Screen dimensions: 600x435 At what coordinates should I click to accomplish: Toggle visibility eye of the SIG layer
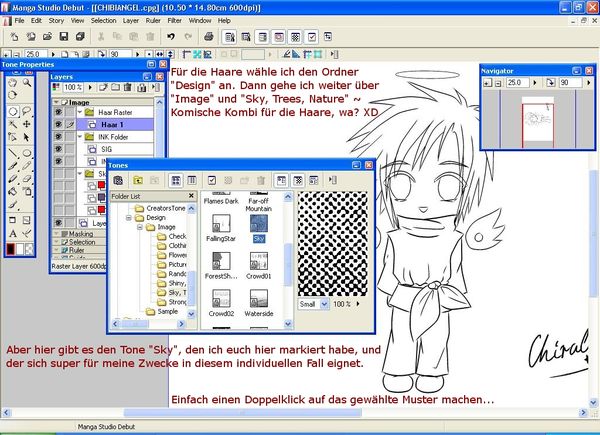pos(58,149)
